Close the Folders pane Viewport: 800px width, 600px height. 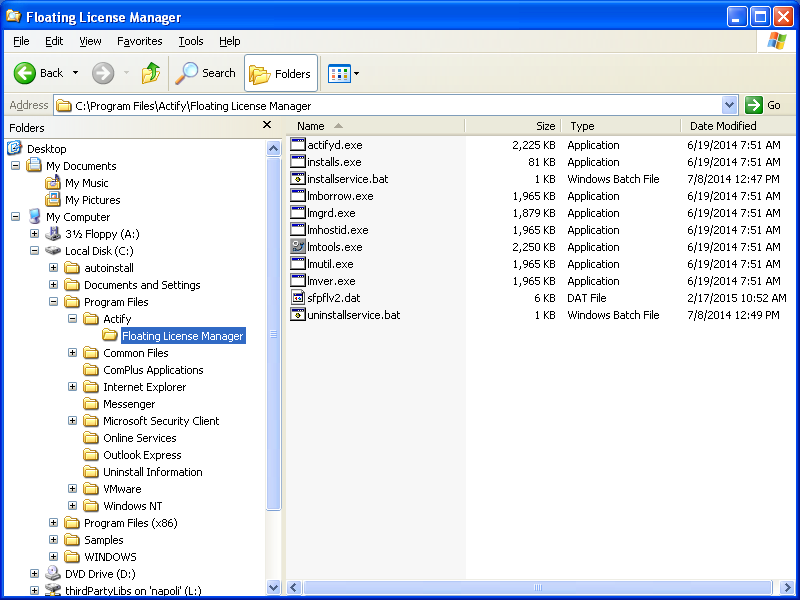click(x=267, y=125)
